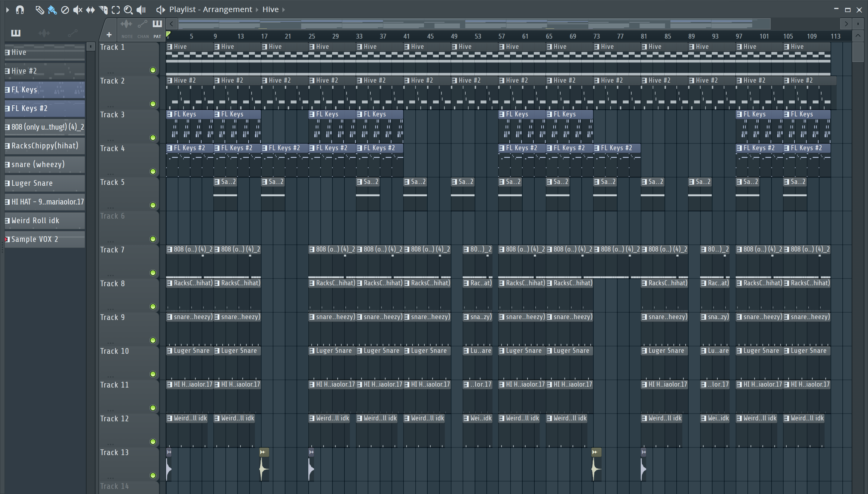Viewport: 868px width, 494px height.
Task: Select the Delete tool
Action: tap(65, 10)
